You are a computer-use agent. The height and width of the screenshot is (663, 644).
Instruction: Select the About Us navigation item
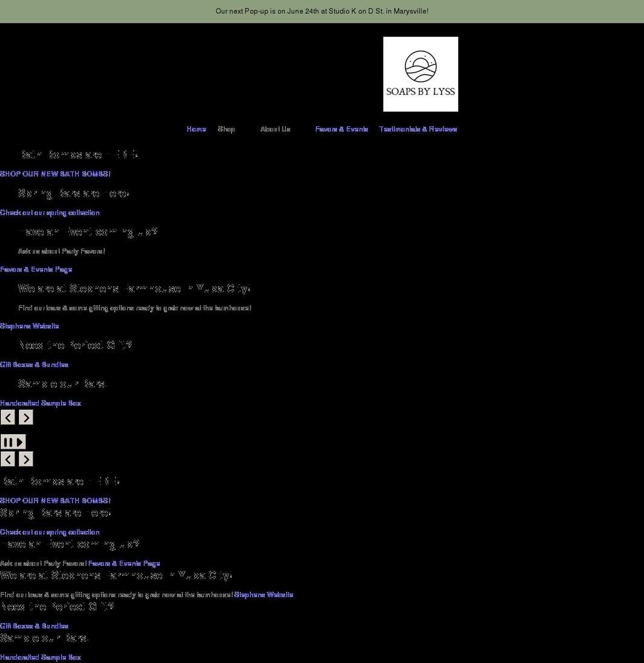coord(275,129)
